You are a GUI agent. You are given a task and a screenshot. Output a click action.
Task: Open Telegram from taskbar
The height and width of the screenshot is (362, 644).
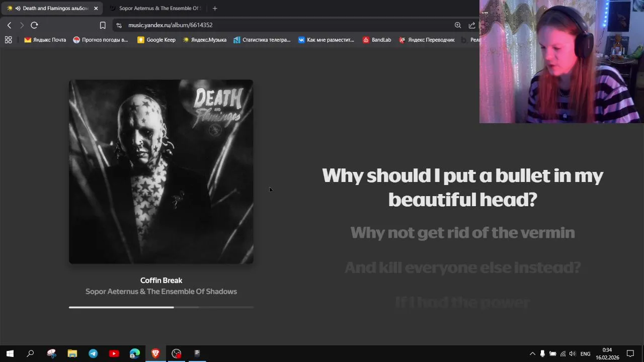93,353
